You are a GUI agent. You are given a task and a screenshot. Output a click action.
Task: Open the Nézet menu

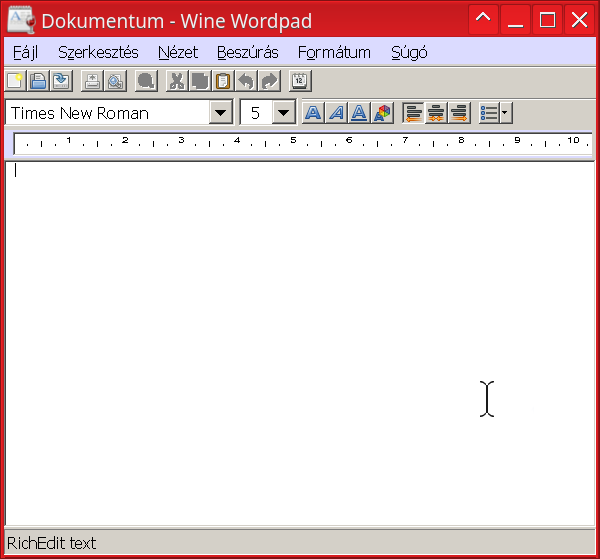[178, 52]
